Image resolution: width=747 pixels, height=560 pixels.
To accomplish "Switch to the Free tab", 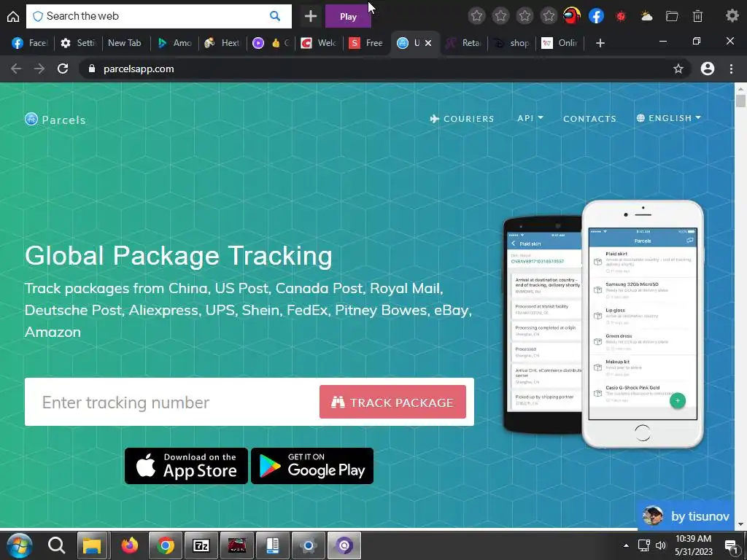I will (366, 43).
